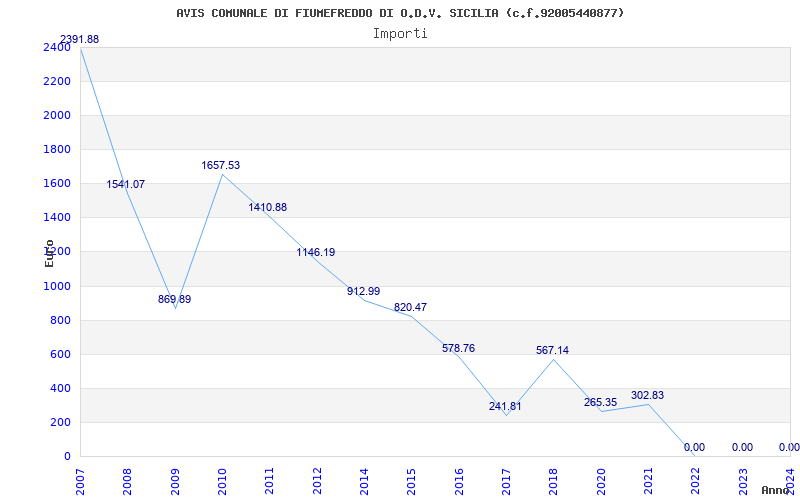800x500 pixels.
Task: Select the 241.81 data label
Action: [x=505, y=407]
